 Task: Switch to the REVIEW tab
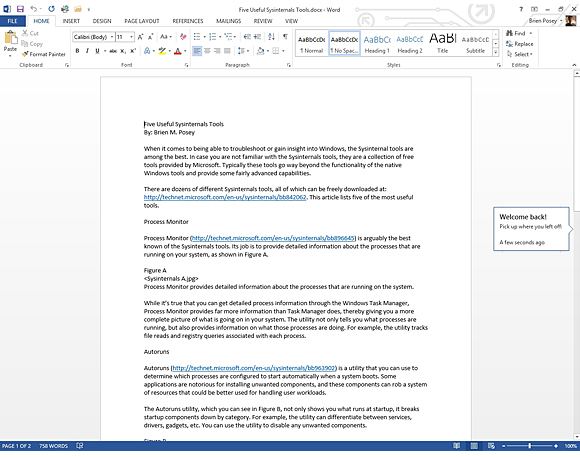tap(263, 21)
